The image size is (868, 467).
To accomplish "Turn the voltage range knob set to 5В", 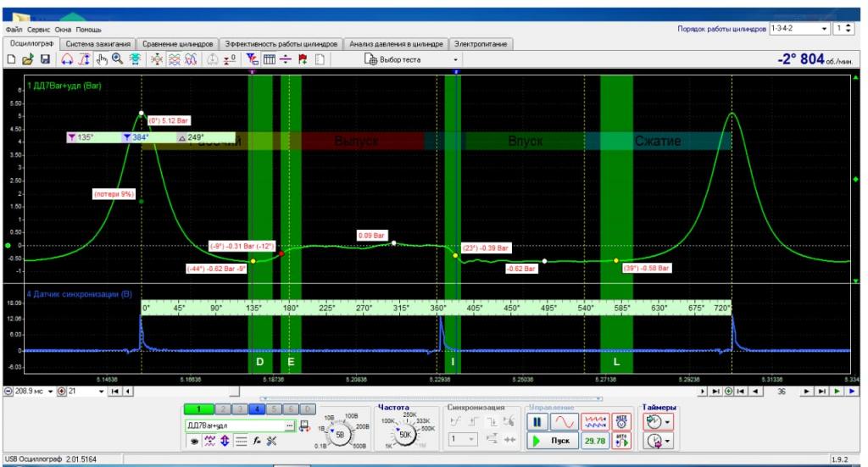I will pos(340,434).
